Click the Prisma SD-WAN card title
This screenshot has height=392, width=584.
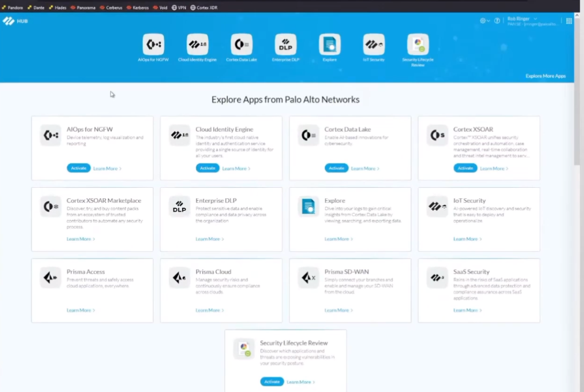point(346,271)
